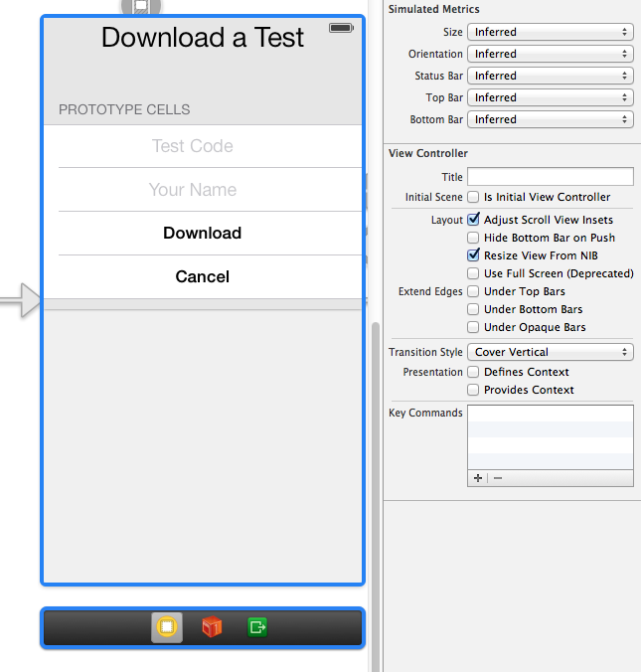This screenshot has width=641, height=672.
Task: Click the Cancel button cell
Action: (202, 277)
